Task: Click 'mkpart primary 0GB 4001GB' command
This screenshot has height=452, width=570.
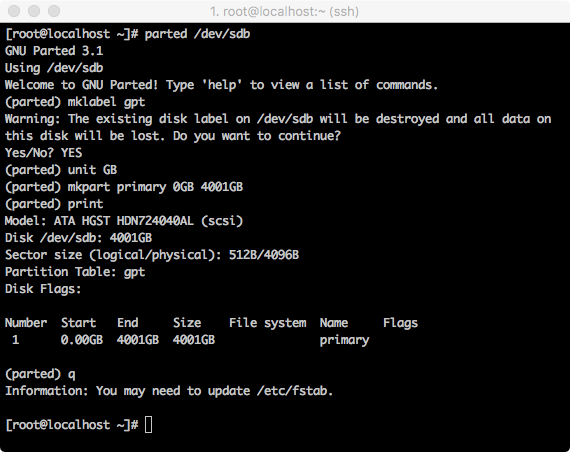Action: (155, 187)
